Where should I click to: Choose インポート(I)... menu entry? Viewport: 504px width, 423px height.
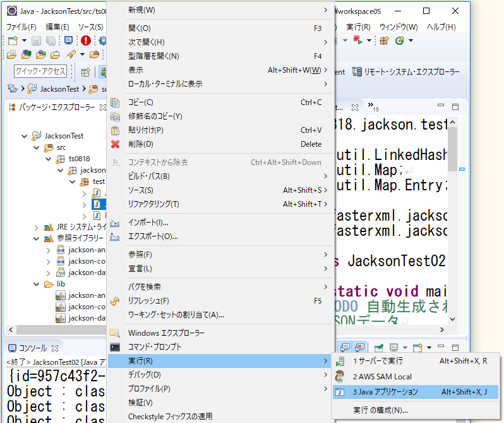click(x=220, y=223)
